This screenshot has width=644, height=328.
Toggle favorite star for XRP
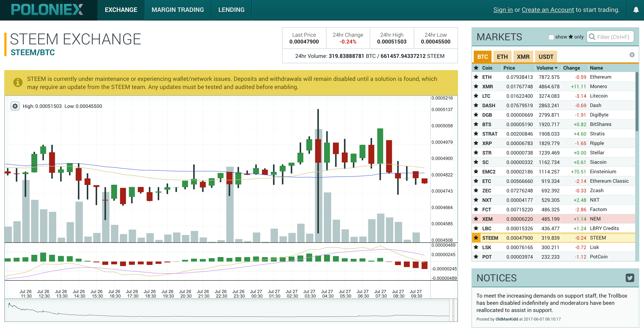click(476, 143)
